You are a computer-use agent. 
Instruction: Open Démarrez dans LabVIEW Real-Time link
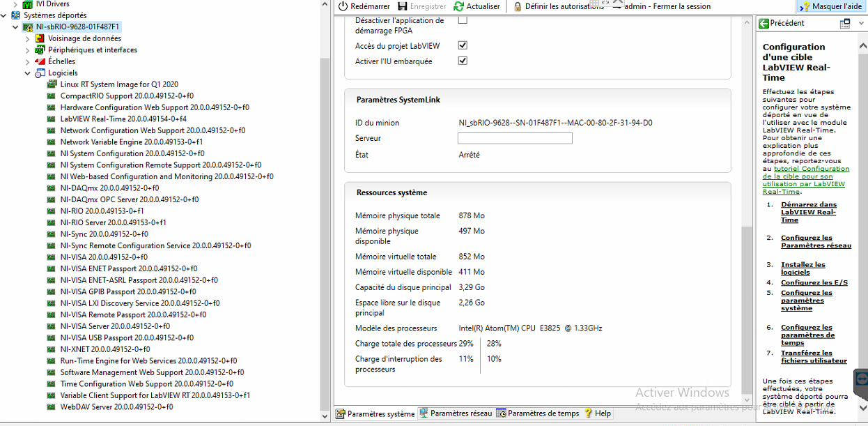[x=808, y=212]
